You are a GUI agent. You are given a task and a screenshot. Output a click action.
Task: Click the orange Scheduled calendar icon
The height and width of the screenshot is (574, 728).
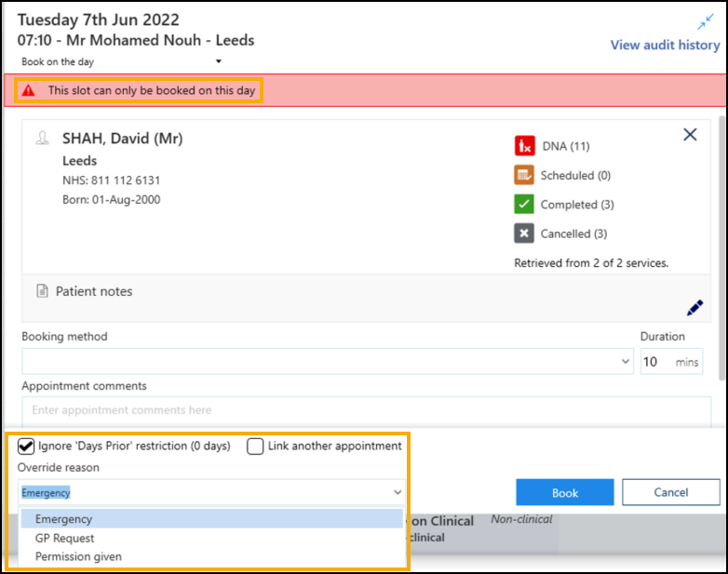coord(525,175)
